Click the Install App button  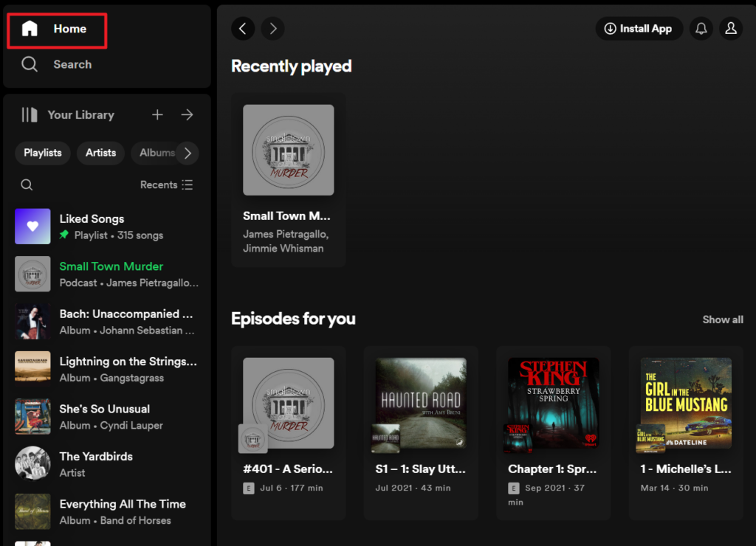[639, 28]
